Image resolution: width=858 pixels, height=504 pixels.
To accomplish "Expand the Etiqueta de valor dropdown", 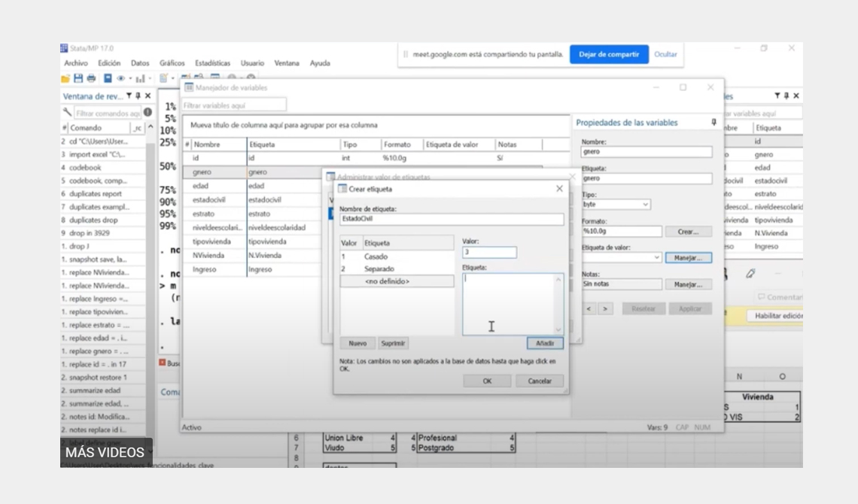I will (x=656, y=257).
